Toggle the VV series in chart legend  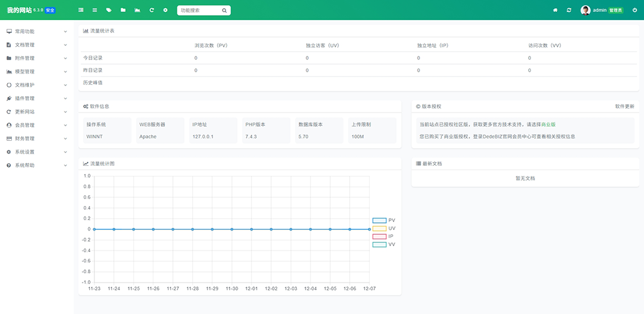pyautogui.click(x=384, y=244)
